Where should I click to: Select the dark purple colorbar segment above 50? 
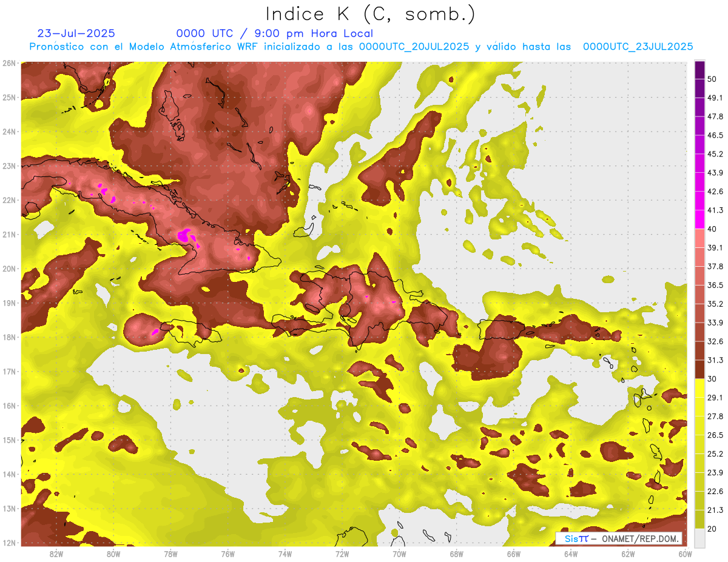click(x=699, y=70)
